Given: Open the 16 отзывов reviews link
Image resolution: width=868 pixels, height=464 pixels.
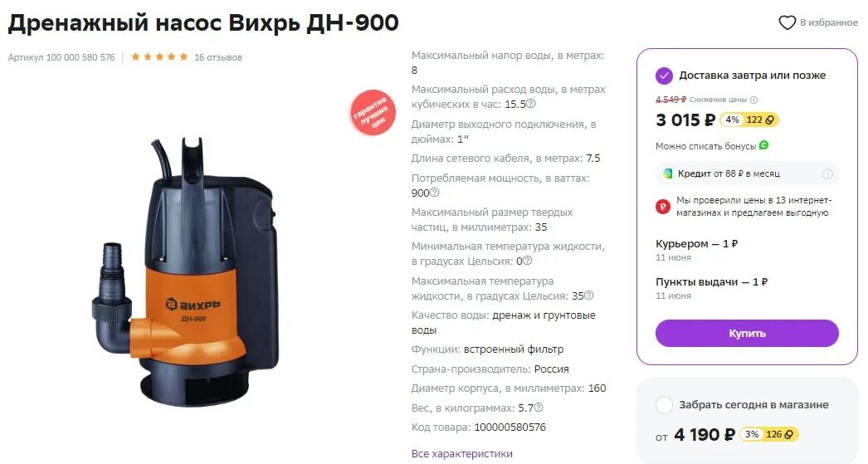Looking at the screenshot, I should pyautogui.click(x=218, y=57).
